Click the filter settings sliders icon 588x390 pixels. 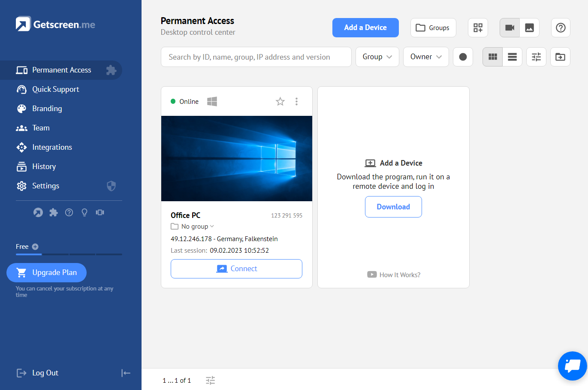536,57
